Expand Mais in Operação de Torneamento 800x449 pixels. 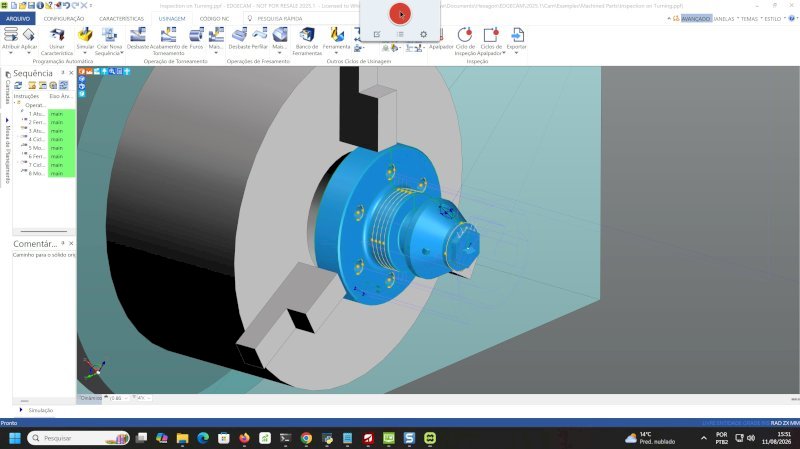click(x=215, y=53)
